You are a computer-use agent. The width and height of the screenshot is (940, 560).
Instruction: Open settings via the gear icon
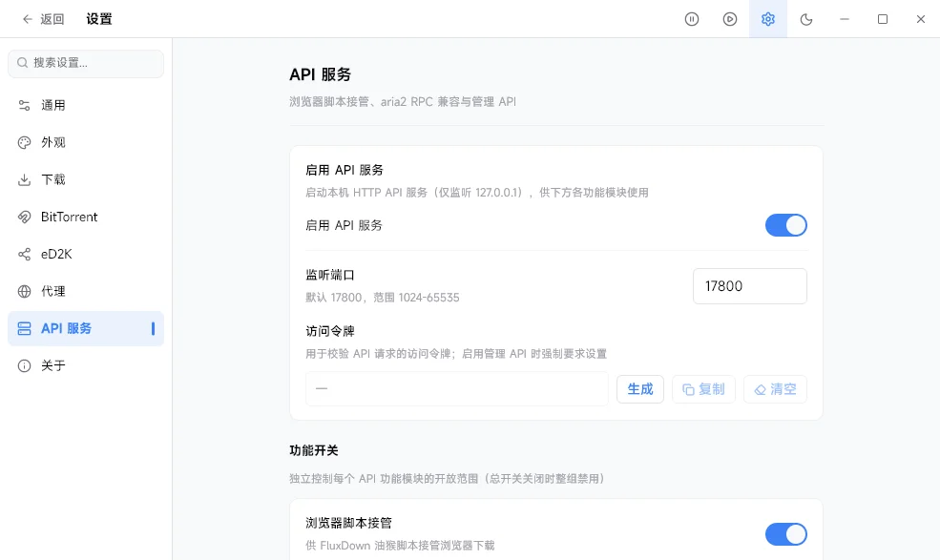pyautogui.click(x=768, y=19)
